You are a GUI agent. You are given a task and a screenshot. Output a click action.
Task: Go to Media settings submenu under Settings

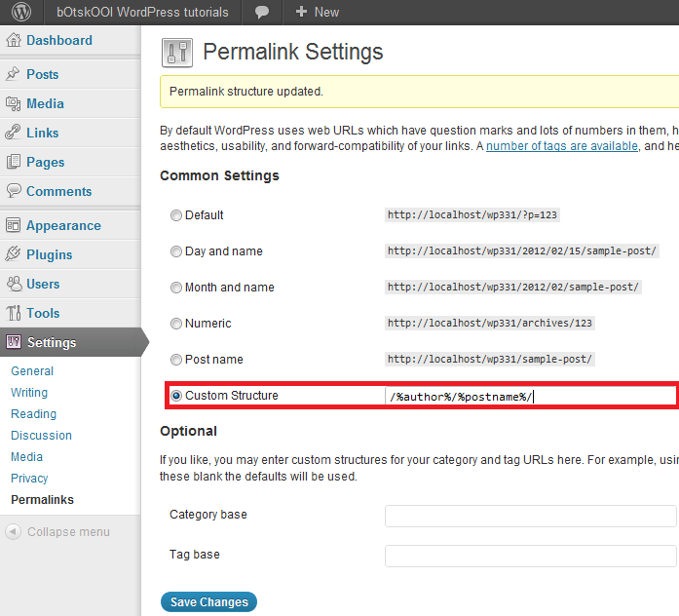click(x=26, y=456)
